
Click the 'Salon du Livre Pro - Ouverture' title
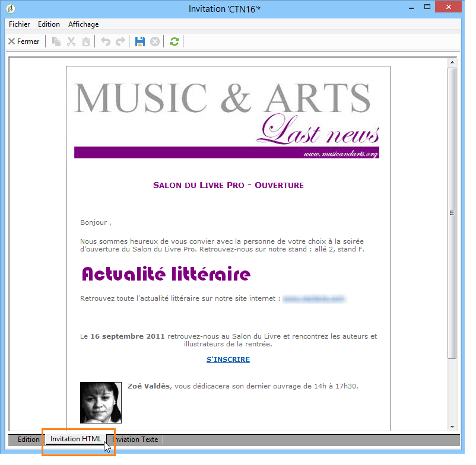point(229,185)
